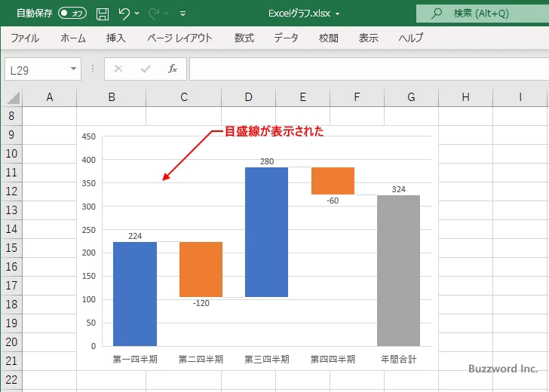Screen dimensions: 549x392
Task: Select row 15 header
Action: tap(11, 248)
